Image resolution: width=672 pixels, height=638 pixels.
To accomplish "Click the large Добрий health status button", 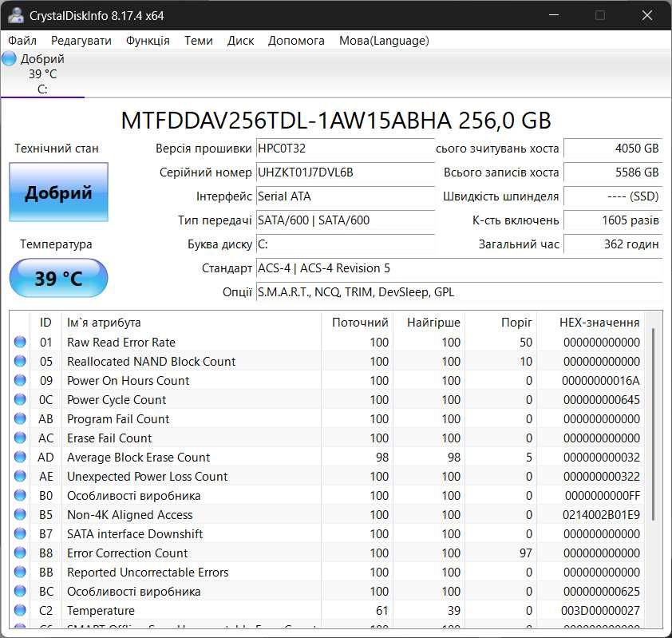I will click(59, 192).
